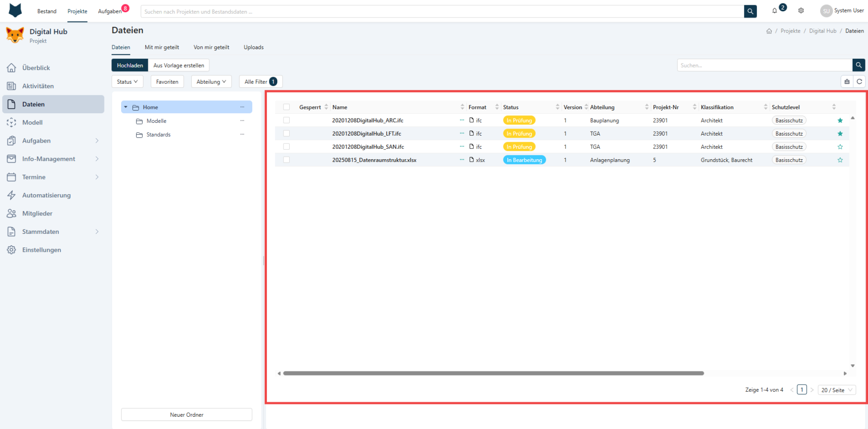Unfavorite the 20201208DigitalHub_LFT.ifc star

point(840,134)
